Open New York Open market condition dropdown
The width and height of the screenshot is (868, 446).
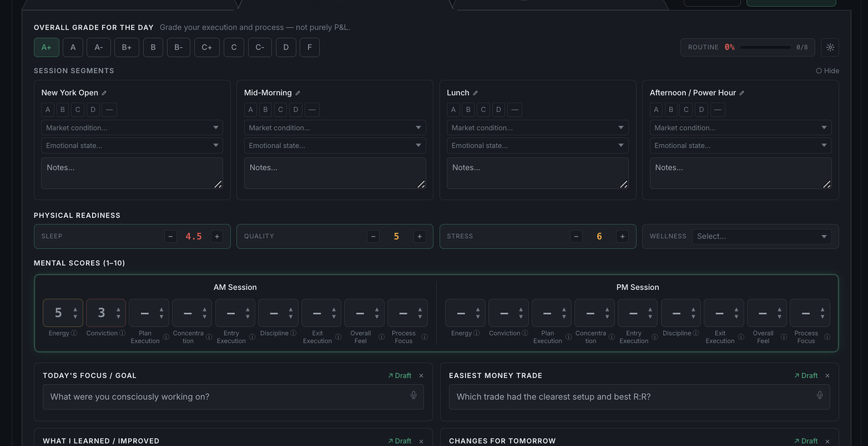pyautogui.click(x=132, y=128)
